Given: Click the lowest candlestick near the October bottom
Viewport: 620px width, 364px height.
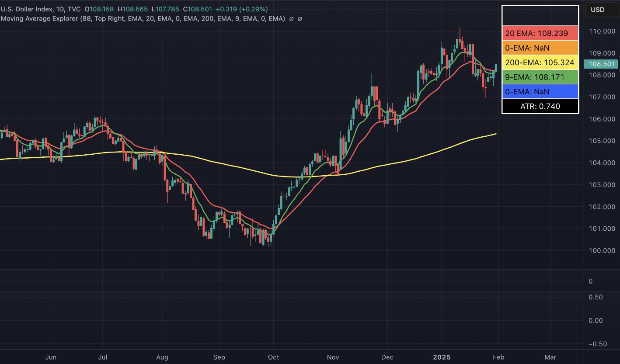Looking at the screenshot, I should 268,238.
